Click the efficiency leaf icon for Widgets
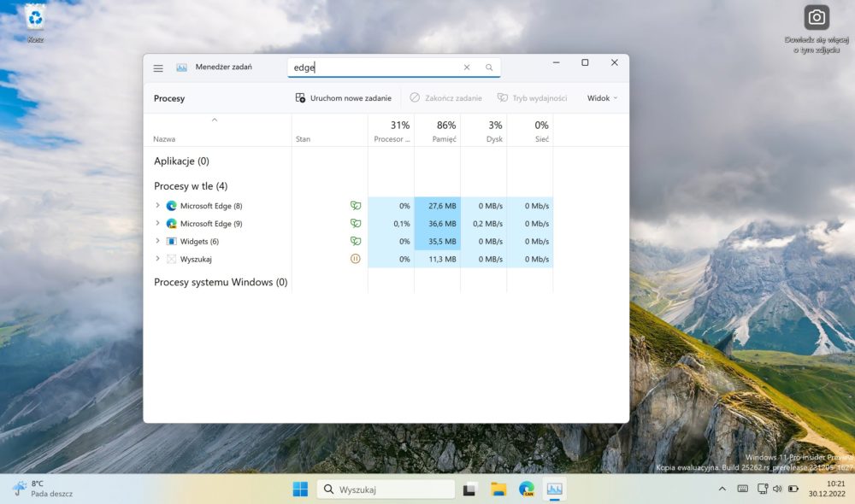 click(x=356, y=241)
